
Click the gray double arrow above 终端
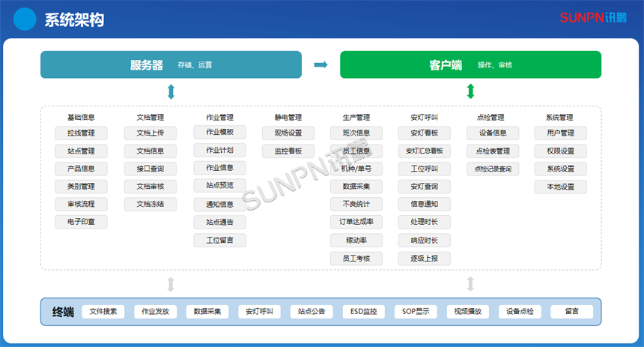[x=171, y=284]
